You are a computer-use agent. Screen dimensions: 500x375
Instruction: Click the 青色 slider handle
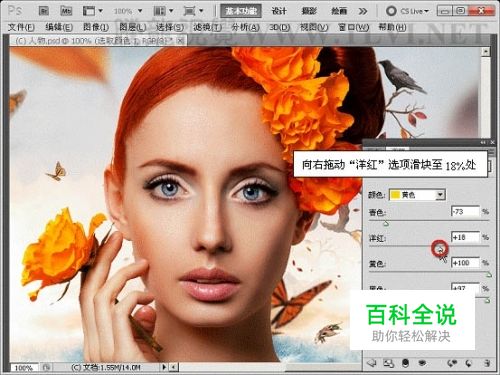click(386, 224)
